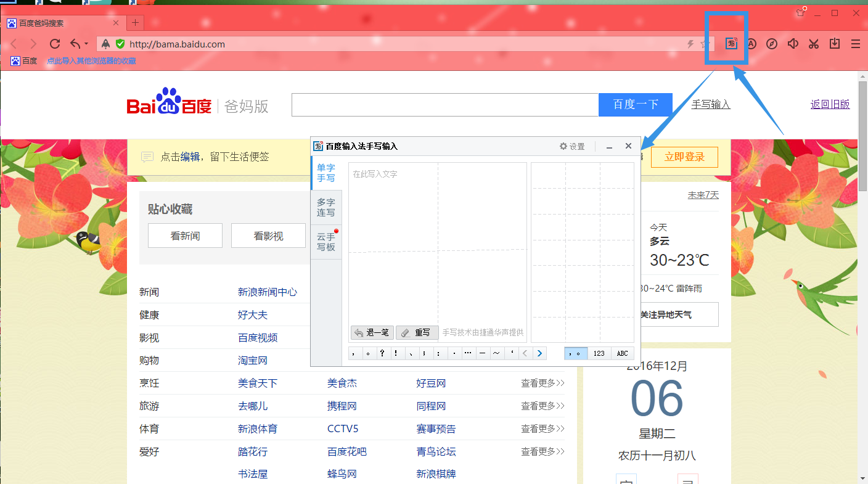Click the 未来7天 weather link
This screenshot has height=484, width=868.
[703, 195]
